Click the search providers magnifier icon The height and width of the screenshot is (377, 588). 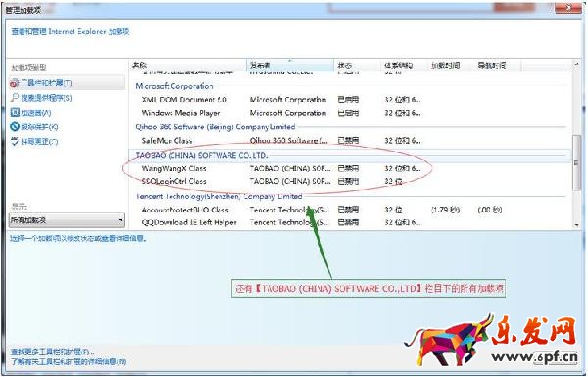[15, 98]
